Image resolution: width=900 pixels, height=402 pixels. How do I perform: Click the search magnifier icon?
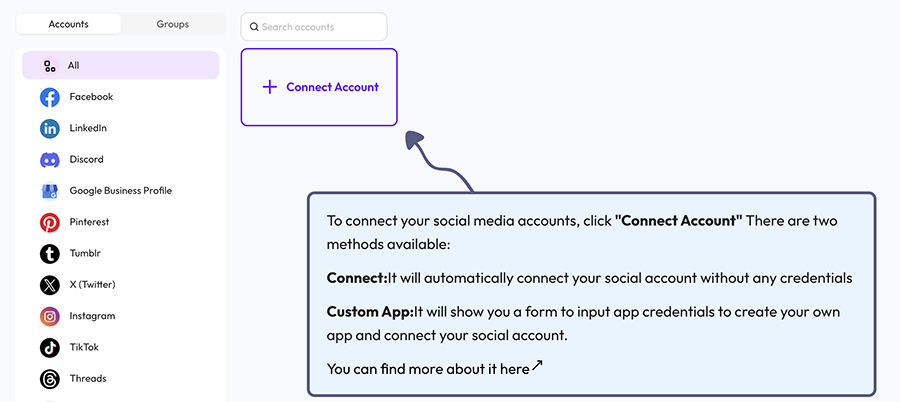tap(254, 27)
